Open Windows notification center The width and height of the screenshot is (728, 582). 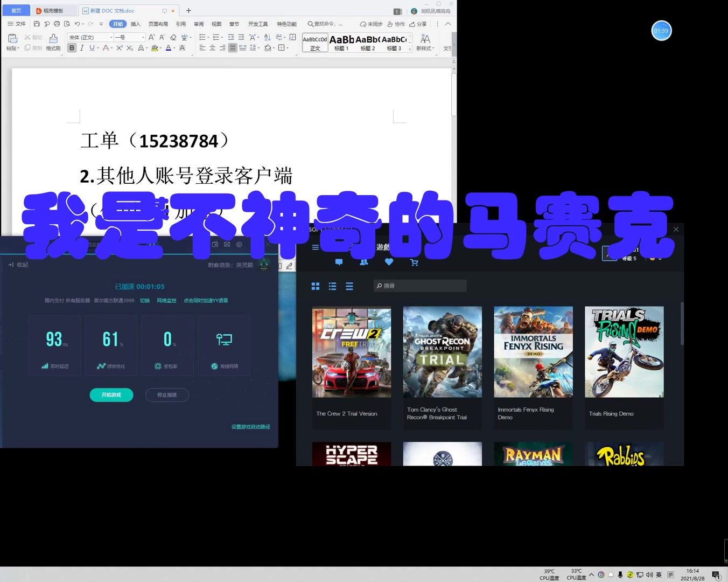pos(716,575)
